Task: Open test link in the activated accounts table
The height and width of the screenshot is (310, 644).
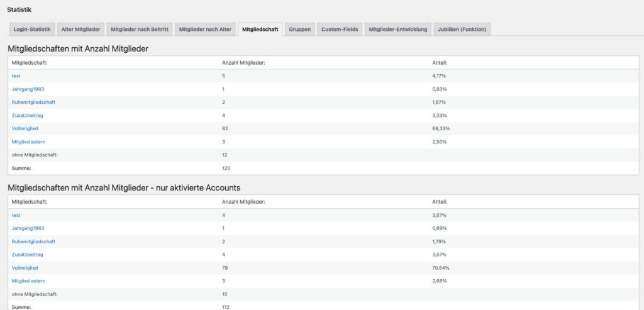Action: (x=16, y=216)
